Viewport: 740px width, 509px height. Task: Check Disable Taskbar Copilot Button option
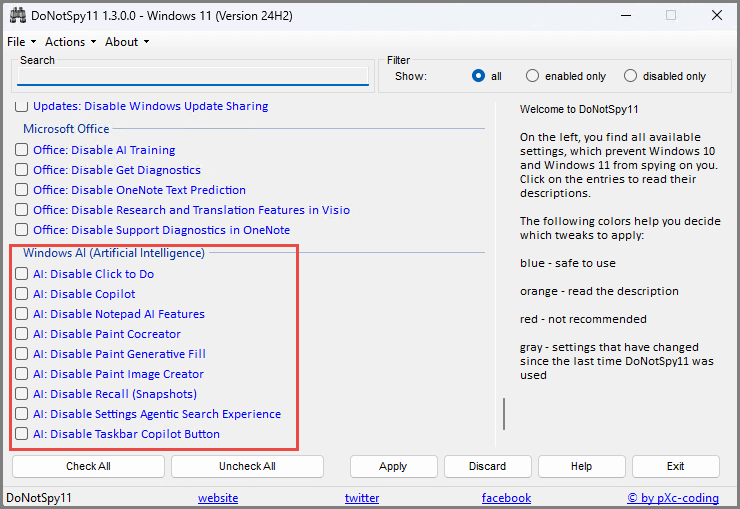coord(22,434)
